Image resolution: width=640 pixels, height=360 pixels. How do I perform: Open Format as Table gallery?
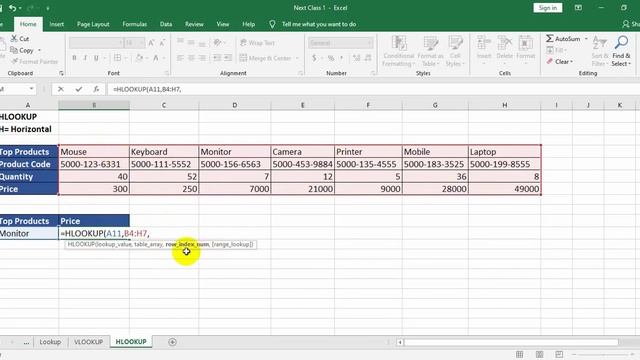click(x=430, y=51)
